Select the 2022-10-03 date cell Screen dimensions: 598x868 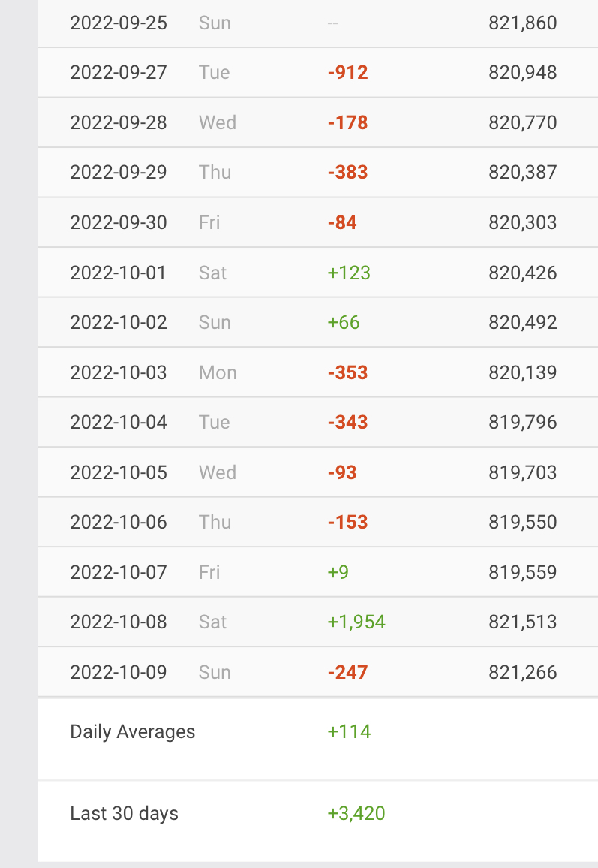(x=119, y=372)
